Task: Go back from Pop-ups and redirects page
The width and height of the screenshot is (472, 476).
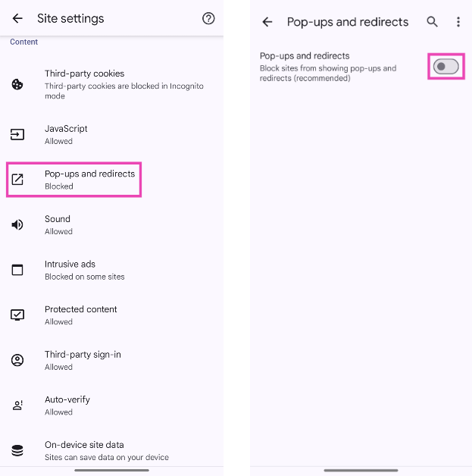Action: 267,22
